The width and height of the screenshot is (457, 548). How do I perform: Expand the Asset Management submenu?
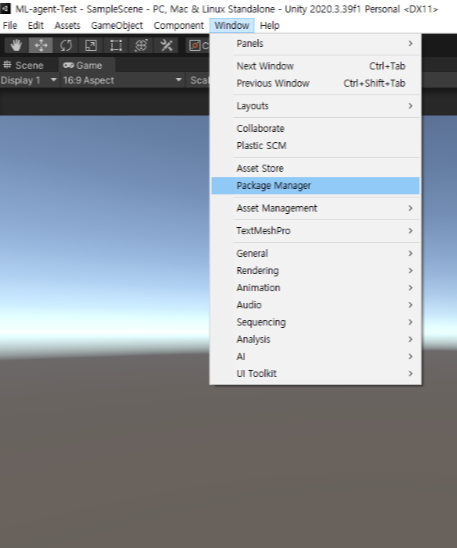[315, 208]
